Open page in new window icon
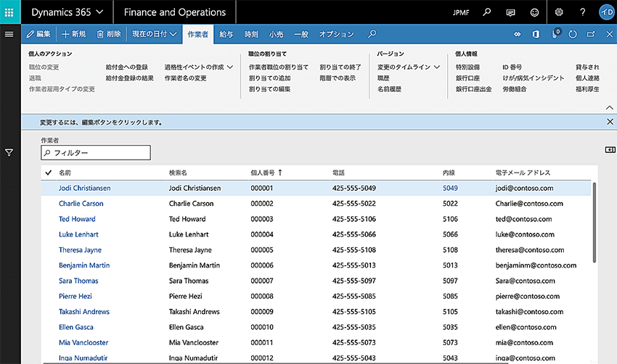Screen dimensions: 617x364 [x=591, y=34]
